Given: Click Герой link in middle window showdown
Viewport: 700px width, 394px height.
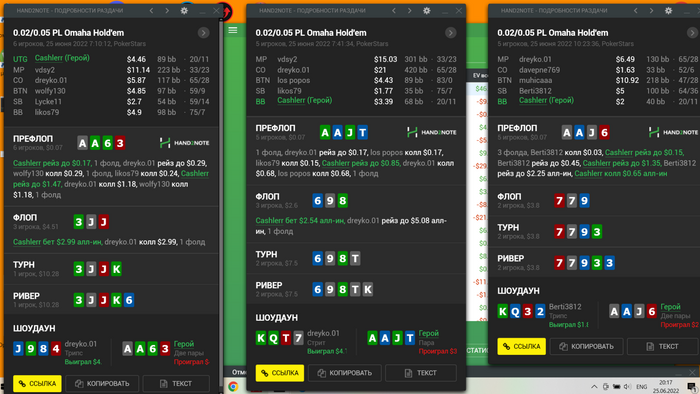Looking at the screenshot, I should pos(429,333).
